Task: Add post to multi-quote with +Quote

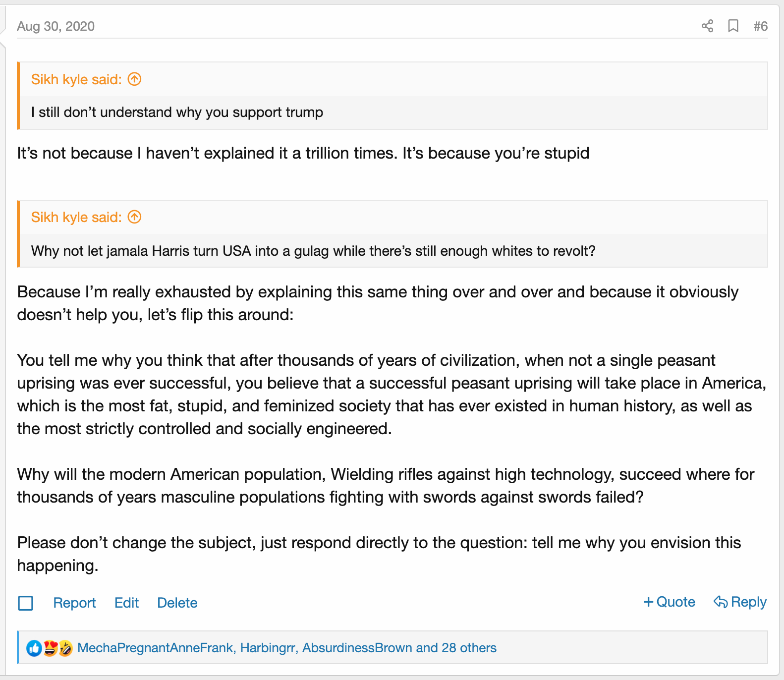Action: 669,602
